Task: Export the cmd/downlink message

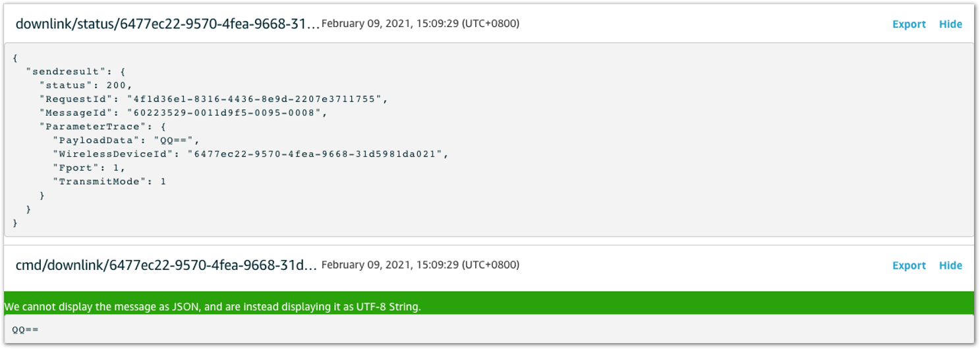Action: 909,265
